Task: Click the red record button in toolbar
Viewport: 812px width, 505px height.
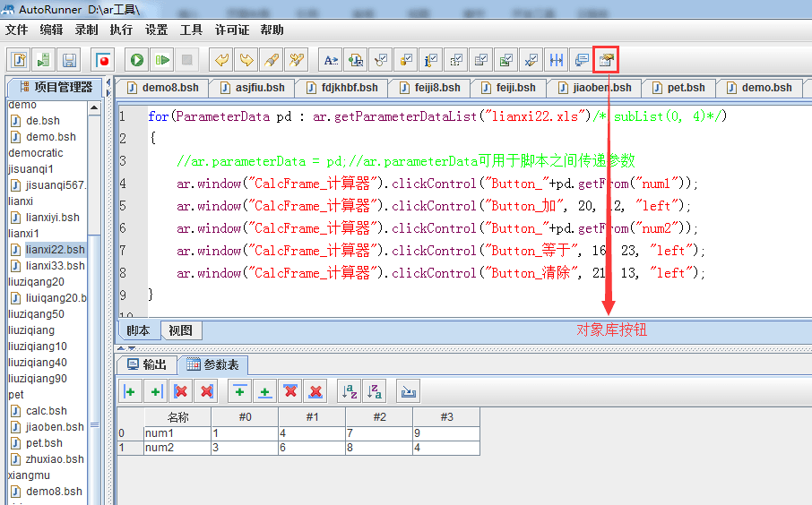Action: coord(104,60)
